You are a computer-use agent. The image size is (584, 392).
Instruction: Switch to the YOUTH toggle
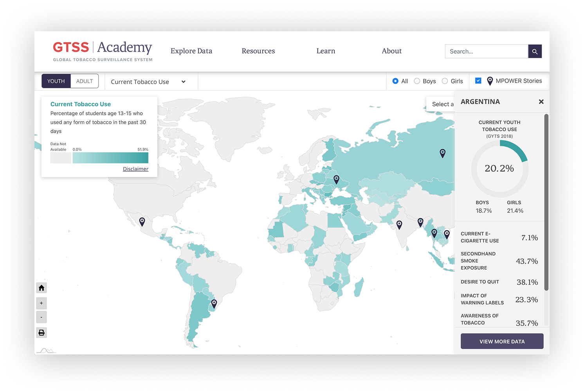point(56,81)
